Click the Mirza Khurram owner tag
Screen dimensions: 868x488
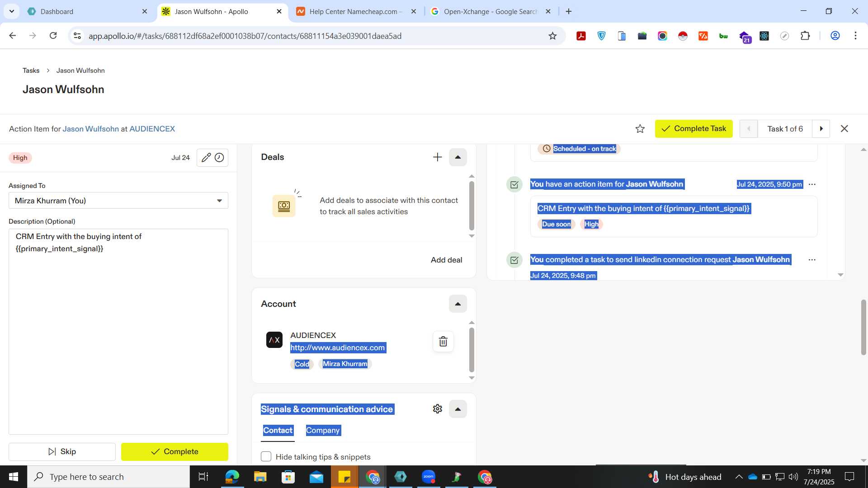pos(345,364)
